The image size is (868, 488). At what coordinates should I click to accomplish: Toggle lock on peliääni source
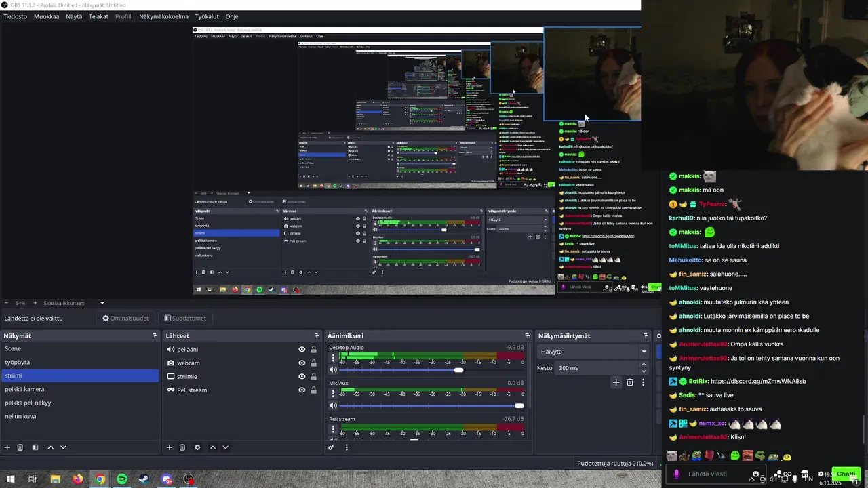tap(313, 349)
